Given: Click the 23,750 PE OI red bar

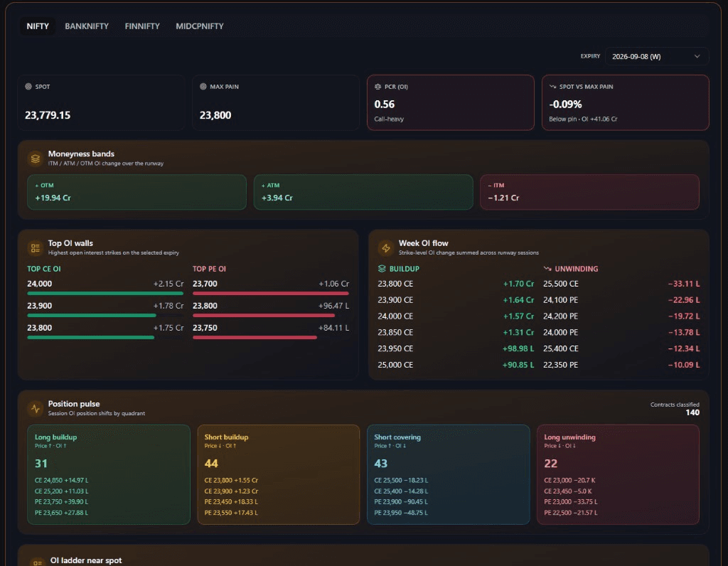Looking at the screenshot, I should click(x=255, y=338).
